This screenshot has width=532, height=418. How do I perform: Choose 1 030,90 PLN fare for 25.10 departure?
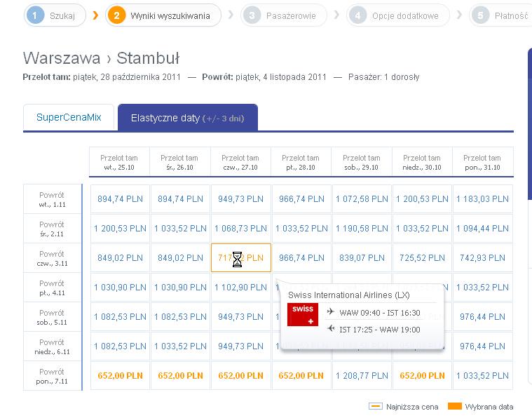coord(120,288)
